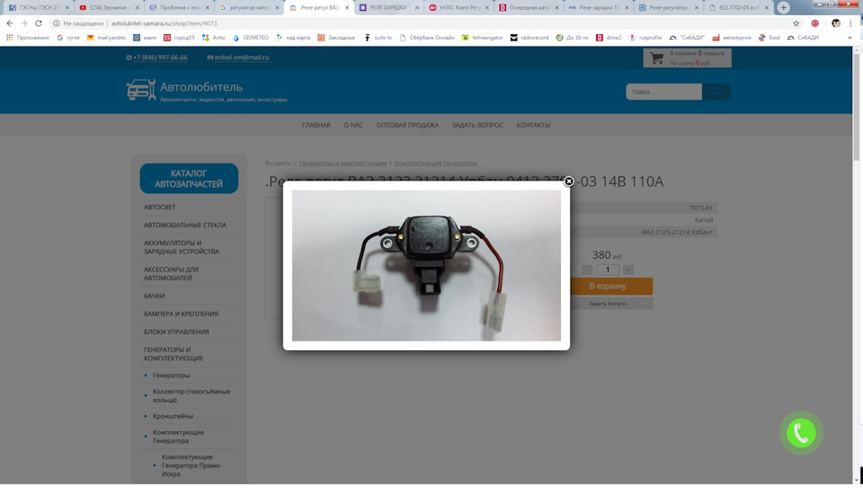Open the БАЧКИ category

[x=154, y=296]
